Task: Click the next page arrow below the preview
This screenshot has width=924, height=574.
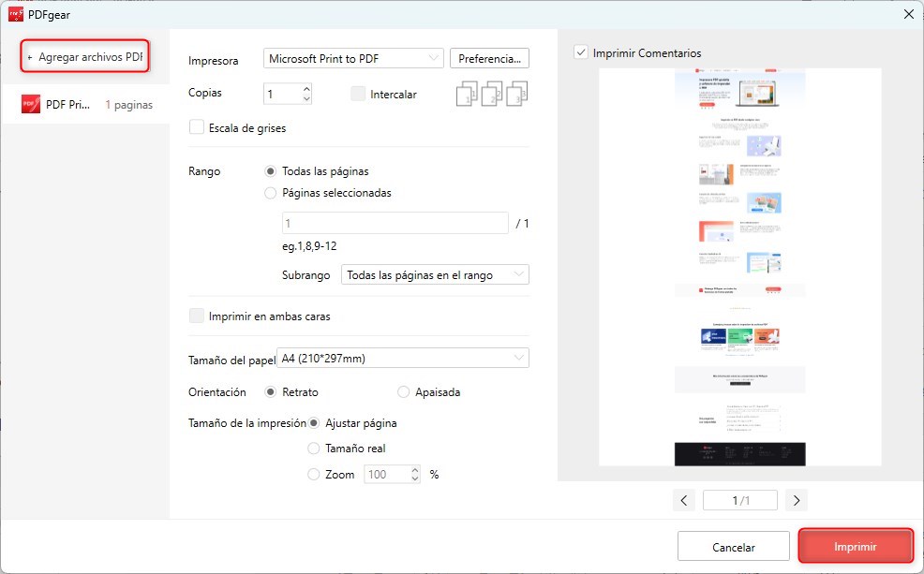Action: point(796,500)
